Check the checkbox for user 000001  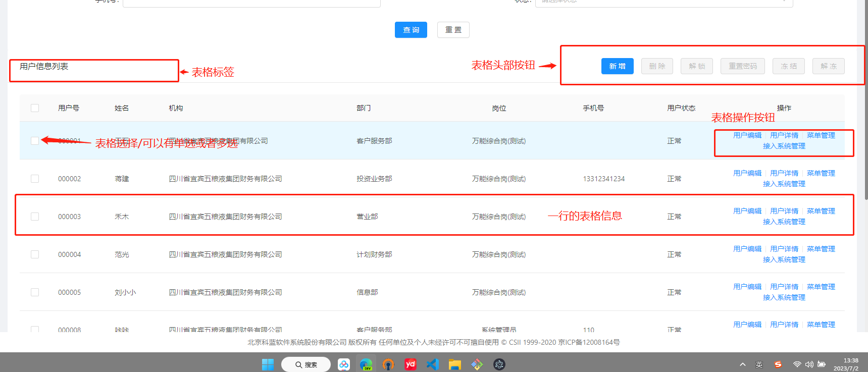(x=35, y=141)
